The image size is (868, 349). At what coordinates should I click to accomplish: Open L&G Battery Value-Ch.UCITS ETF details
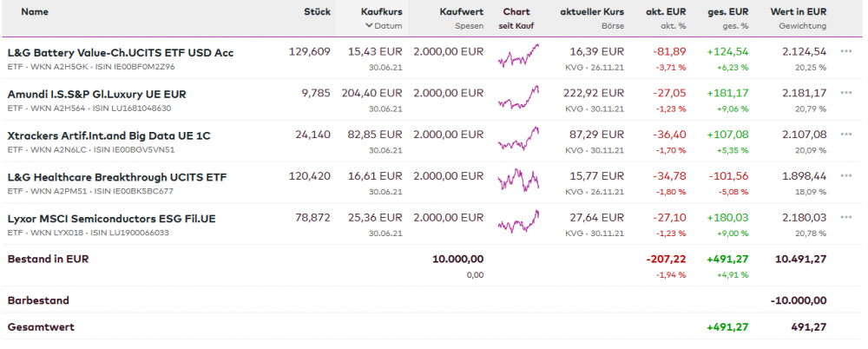[x=120, y=52]
